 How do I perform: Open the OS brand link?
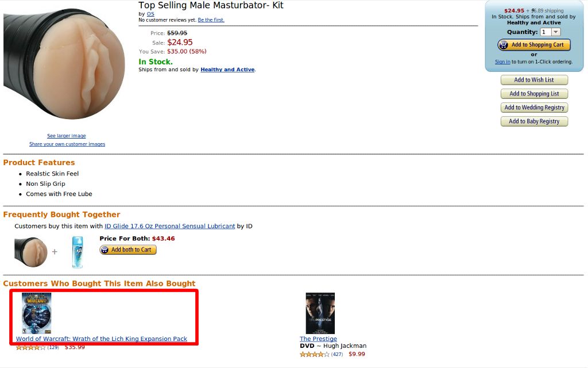coord(150,14)
